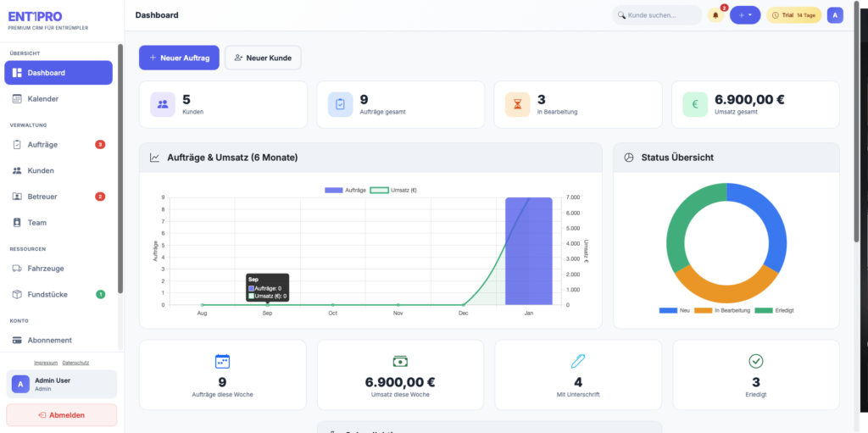The width and height of the screenshot is (868, 433).
Task: Click the hourglass In Bearbeitung icon
Action: pos(518,104)
